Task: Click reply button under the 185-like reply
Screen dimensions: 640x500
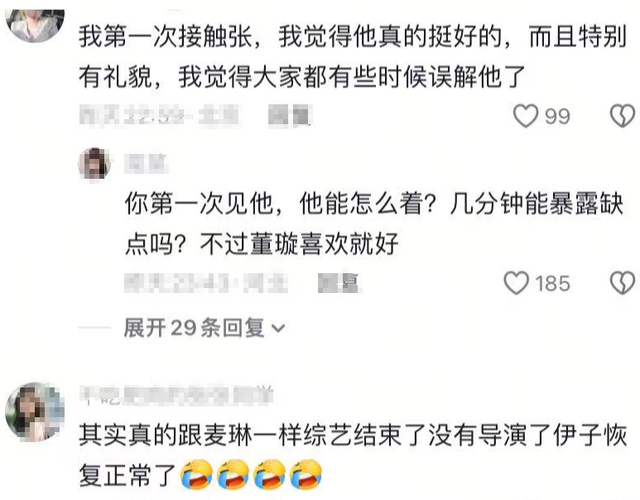Action: click(339, 283)
